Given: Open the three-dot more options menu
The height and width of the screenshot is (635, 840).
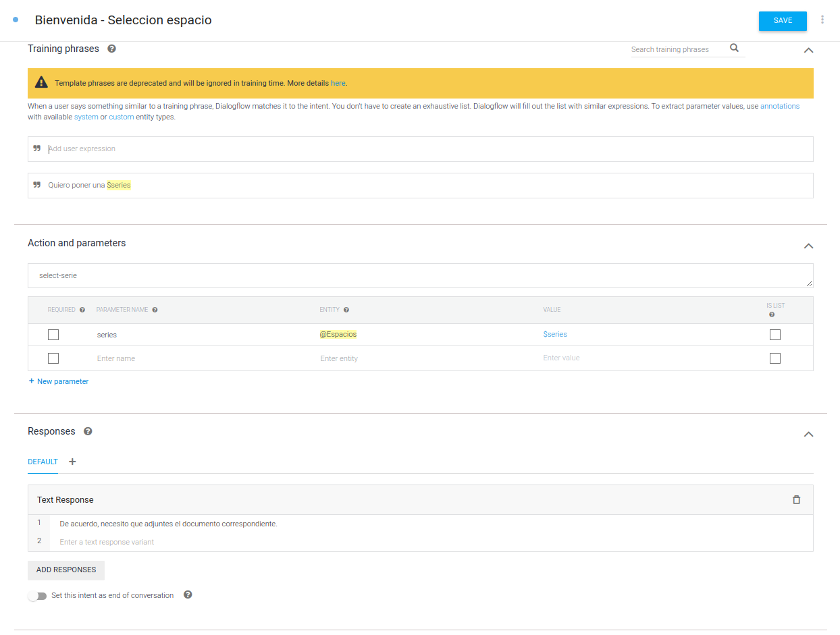Looking at the screenshot, I should [822, 20].
